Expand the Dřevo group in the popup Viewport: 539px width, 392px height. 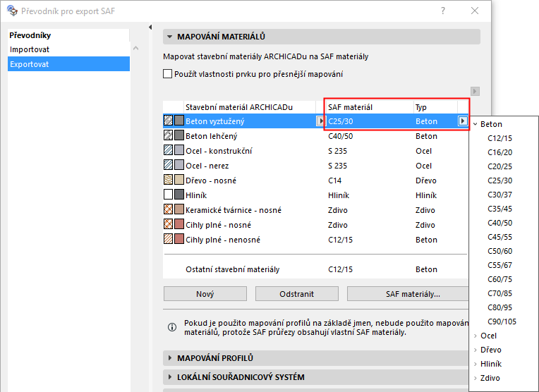click(476, 350)
